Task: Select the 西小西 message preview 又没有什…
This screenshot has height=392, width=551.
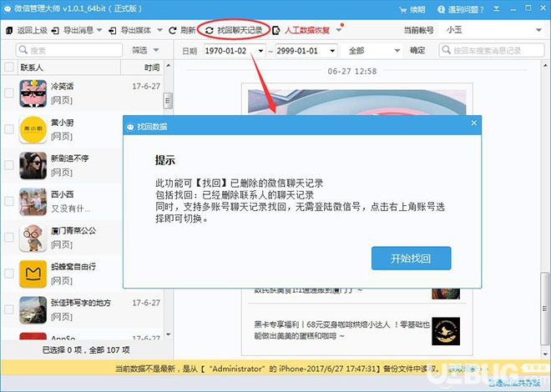Action: point(71,209)
